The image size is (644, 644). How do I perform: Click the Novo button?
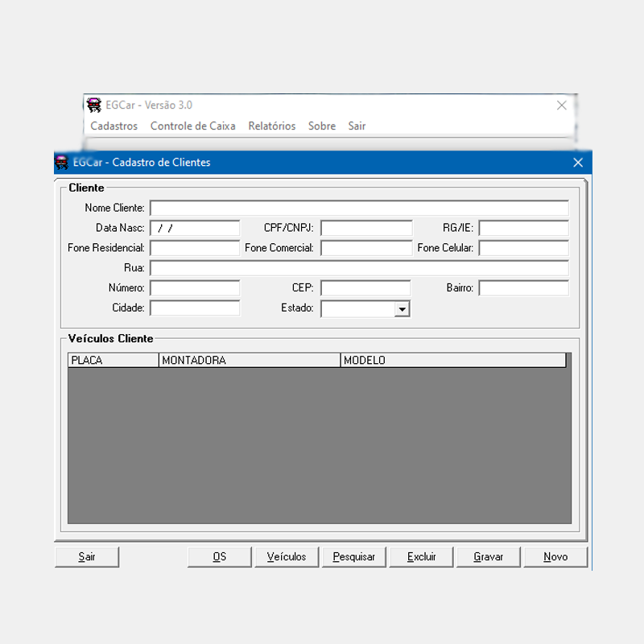point(555,557)
